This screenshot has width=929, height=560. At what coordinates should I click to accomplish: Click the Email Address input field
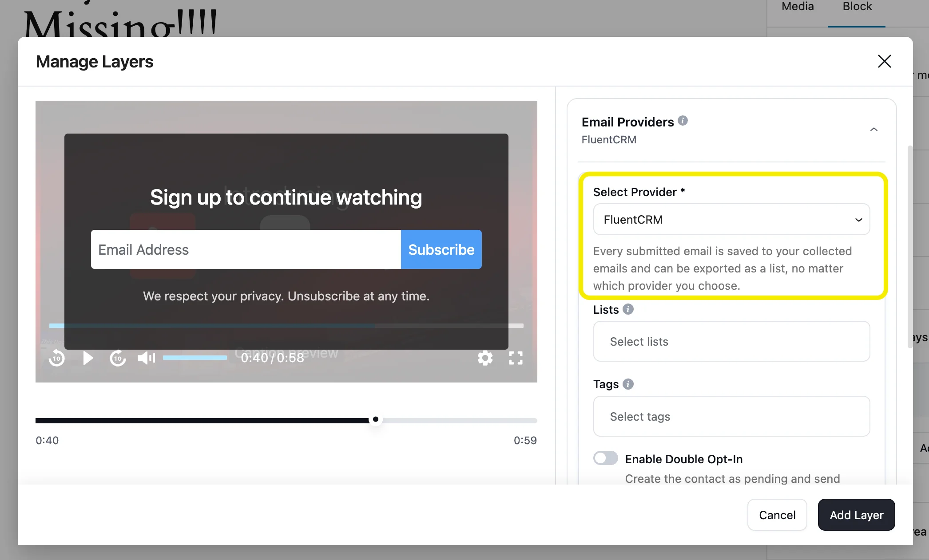click(x=246, y=249)
